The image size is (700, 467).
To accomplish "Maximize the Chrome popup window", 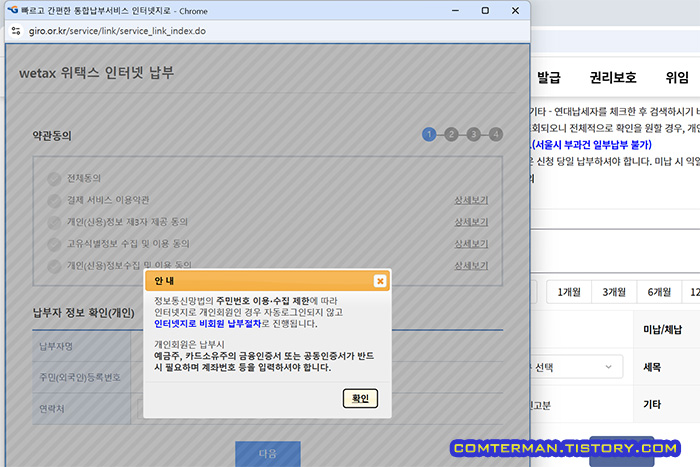I will pos(485,10).
